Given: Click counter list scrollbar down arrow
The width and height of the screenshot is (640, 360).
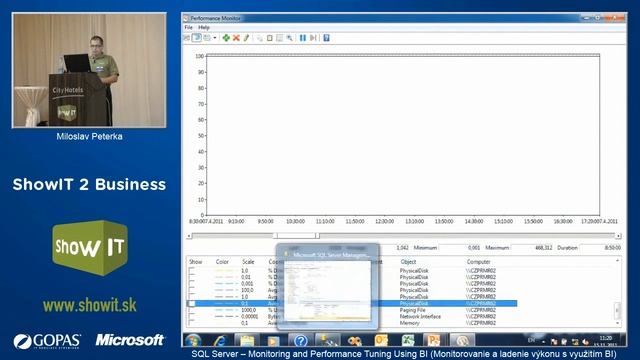Looking at the screenshot, I should pyautogui.click(x=617, y=323).
